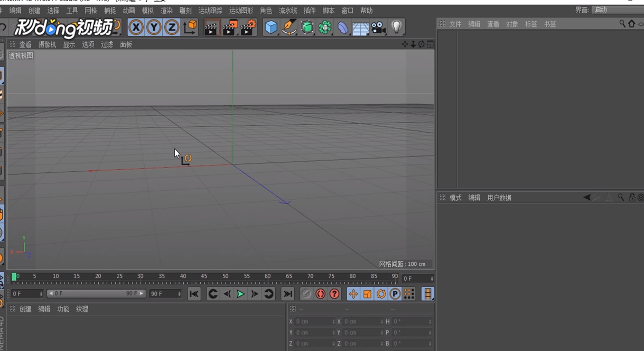Viewport: 644px width, 351px height.
Task: Open the 运动图形 menu
Action: (x=241, y=11)
